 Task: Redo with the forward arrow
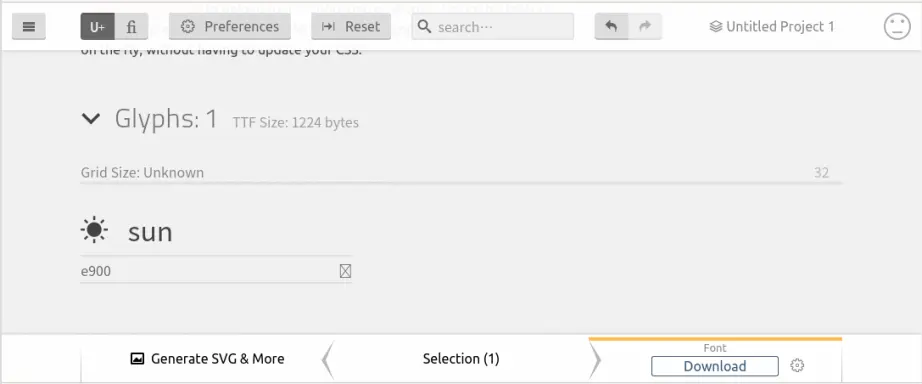pyautogui.click(x=645, y=26)
